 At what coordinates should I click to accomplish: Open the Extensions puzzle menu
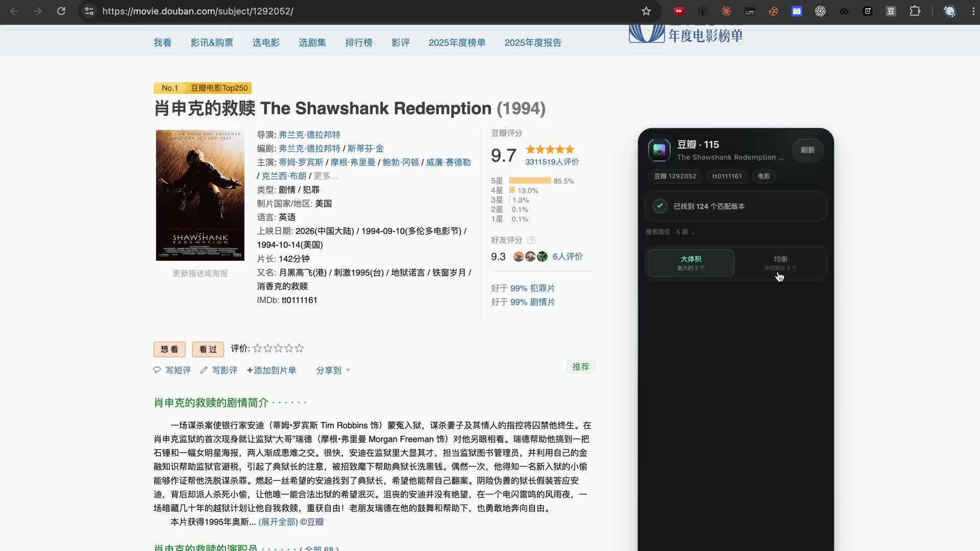pyautogui.click(x=915, y=11)
